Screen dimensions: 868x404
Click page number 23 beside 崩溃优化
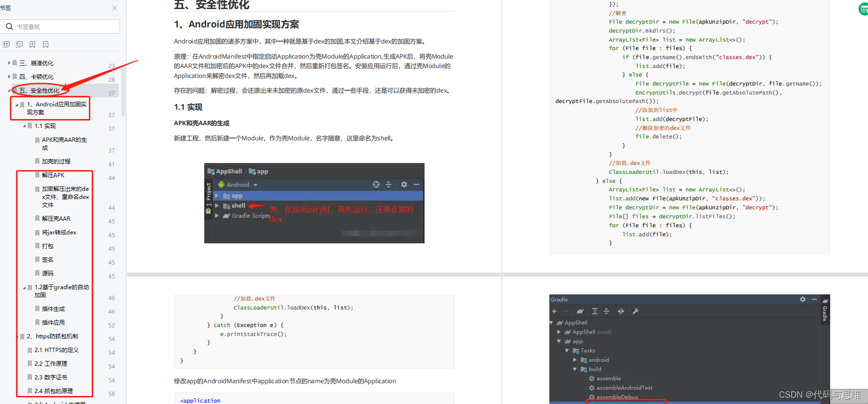click(112, 66)
